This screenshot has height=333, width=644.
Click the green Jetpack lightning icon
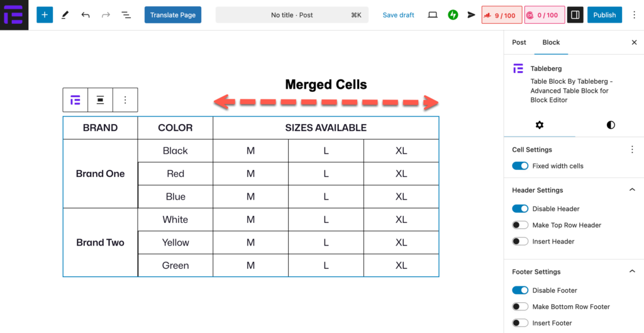(x=453, y=15)
